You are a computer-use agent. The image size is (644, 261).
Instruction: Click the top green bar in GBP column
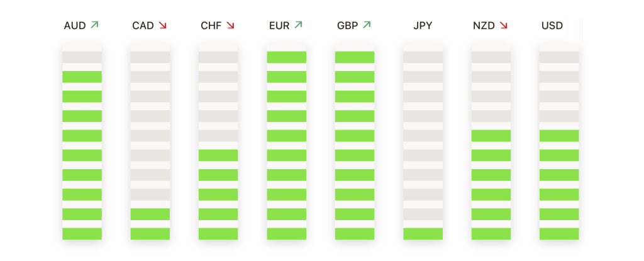[355, 57]
